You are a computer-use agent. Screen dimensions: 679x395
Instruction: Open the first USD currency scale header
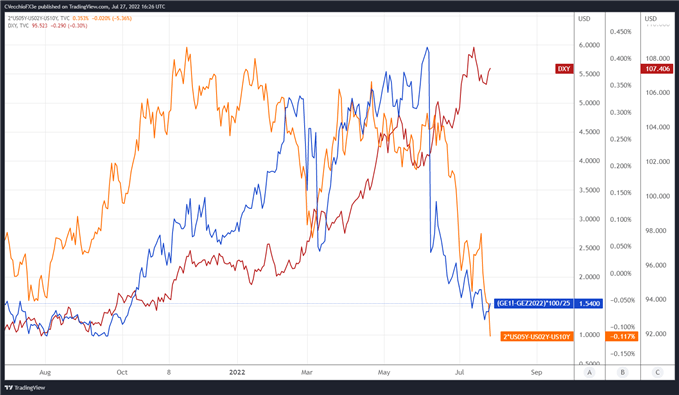(584, 19)
